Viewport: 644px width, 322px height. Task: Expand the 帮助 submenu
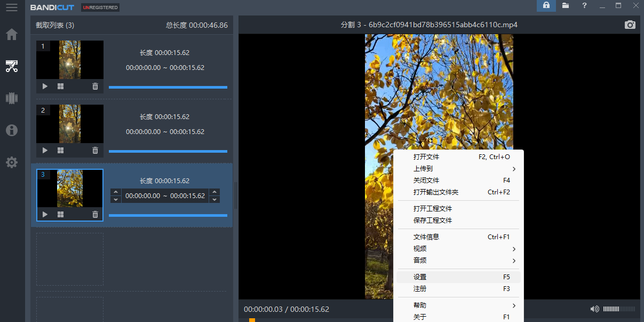click(458, 305)
